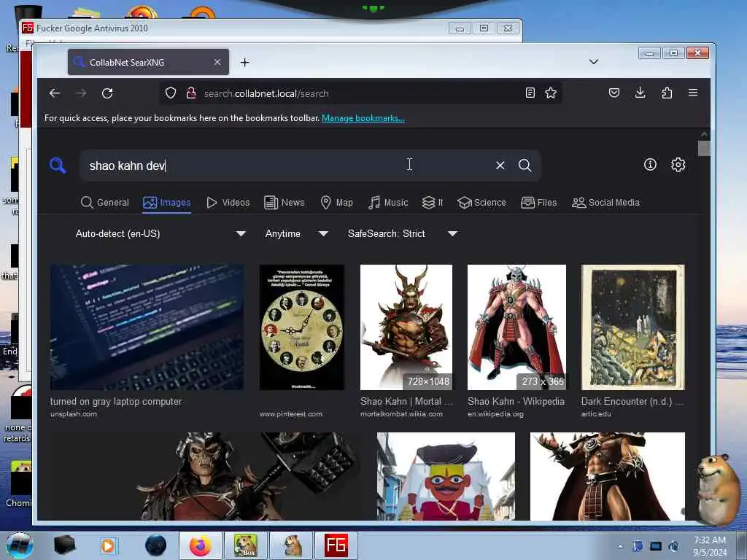Switch to the Videos category

(x=228, y=203)
